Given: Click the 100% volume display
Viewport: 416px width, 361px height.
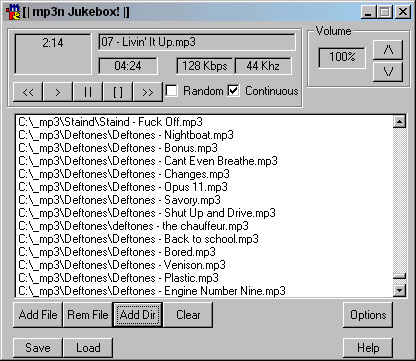Looking at the screenshot, I should [x=342, y=57].
